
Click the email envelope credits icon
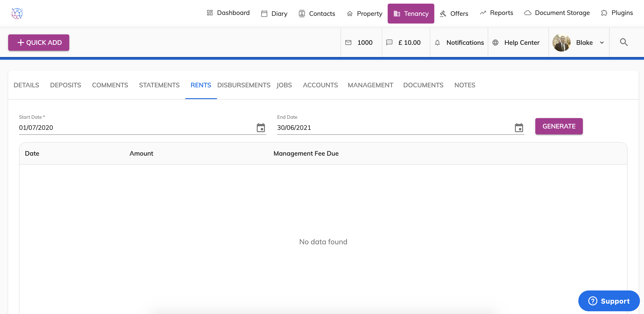348,43
